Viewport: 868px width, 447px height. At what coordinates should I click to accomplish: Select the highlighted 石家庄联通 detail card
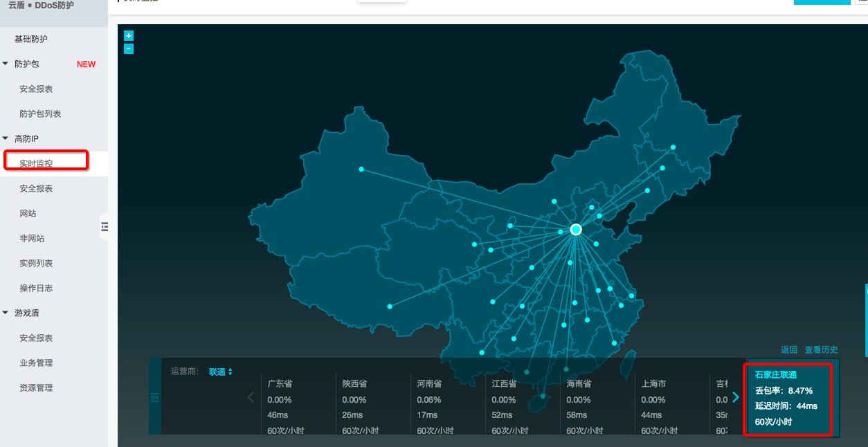(x=788, y=398)
